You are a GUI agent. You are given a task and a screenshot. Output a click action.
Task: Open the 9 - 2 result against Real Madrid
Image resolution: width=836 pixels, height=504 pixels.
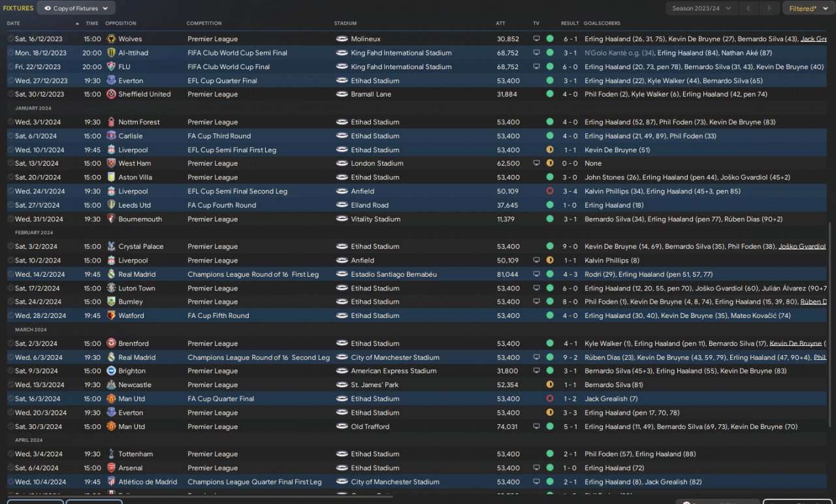[570, 358]
